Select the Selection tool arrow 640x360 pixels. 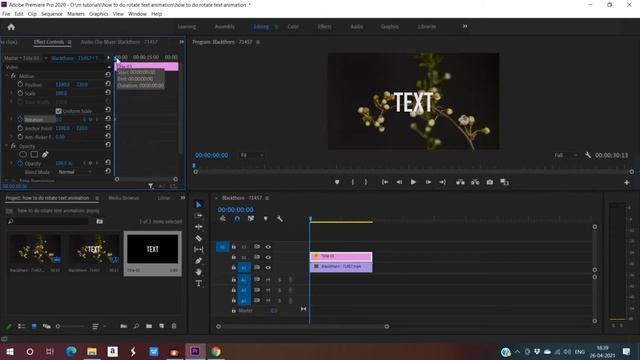click(198, 205)
